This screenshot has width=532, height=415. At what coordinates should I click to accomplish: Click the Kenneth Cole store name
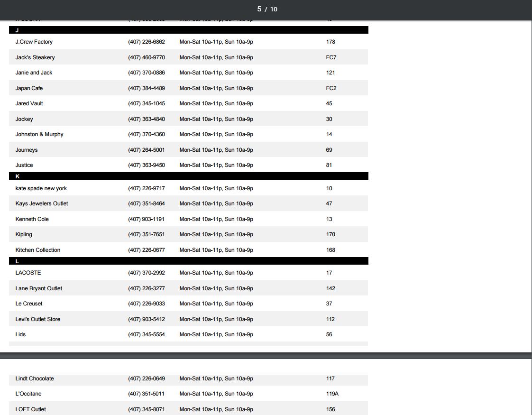point(32,219)
